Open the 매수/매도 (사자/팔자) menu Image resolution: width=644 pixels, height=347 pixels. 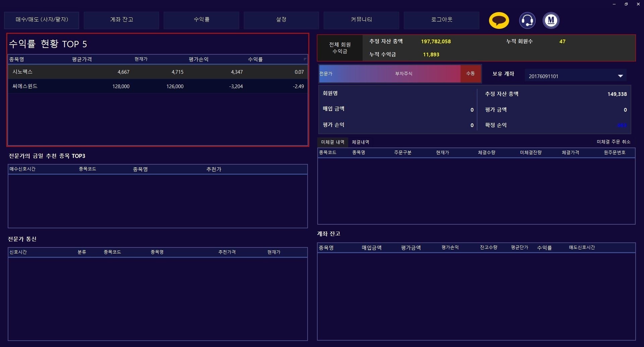[42, 20]
